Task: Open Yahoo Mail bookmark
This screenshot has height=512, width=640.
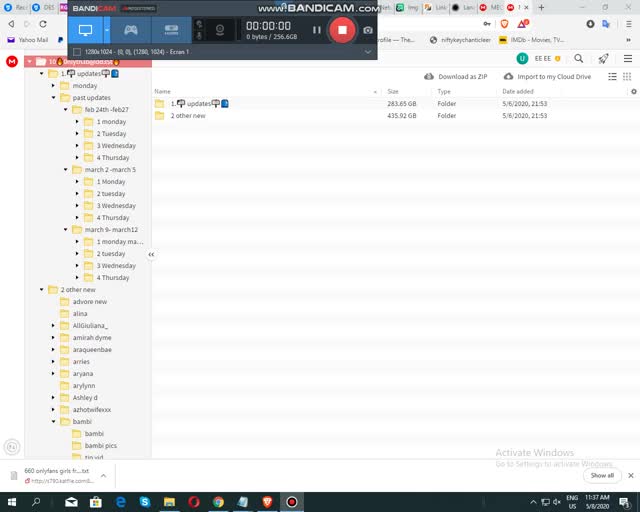Action: click(28, 40)
